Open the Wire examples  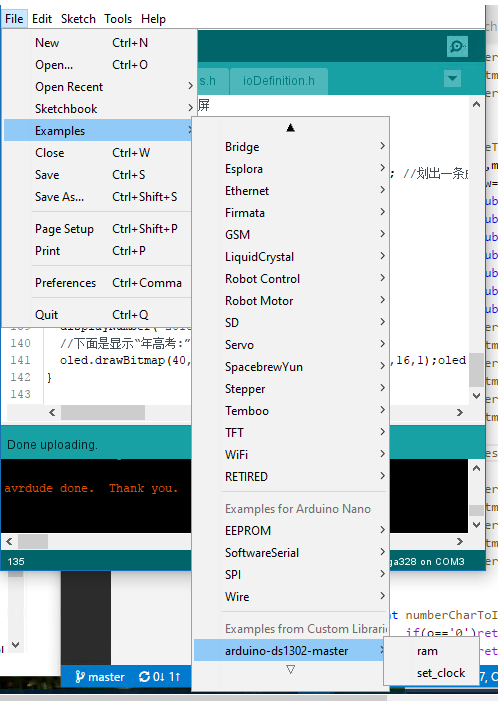pyautogui.click(x=291, y=596)
